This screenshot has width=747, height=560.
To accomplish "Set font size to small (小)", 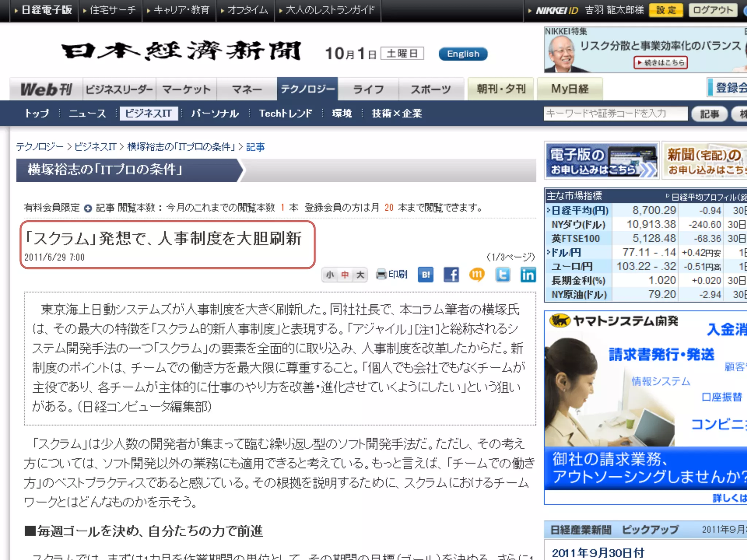I will pyautogui.click(x=330, y=275).
